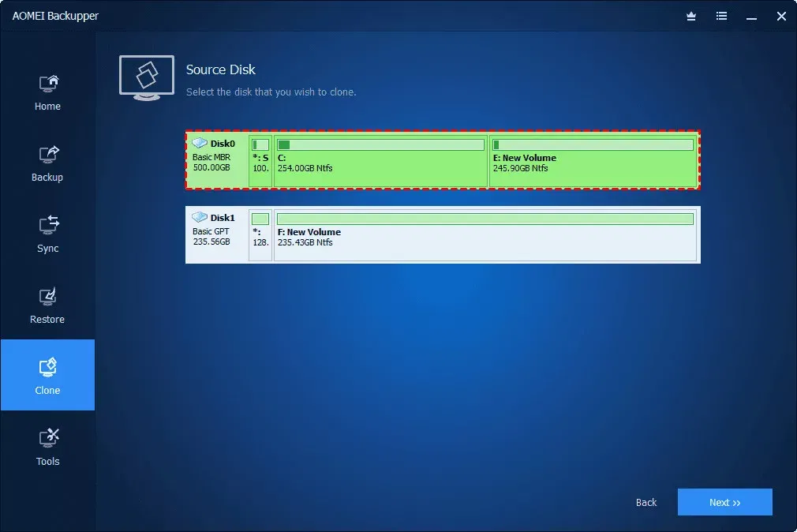Go Back to previous step
Screen dimensions: 797x532
pyautogui.click(x=646, y=503)
